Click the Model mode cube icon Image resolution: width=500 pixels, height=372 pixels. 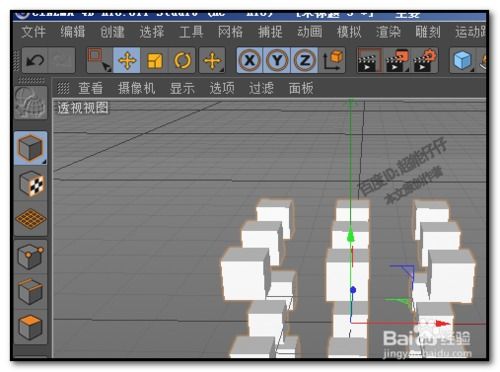tap(30, 148)
